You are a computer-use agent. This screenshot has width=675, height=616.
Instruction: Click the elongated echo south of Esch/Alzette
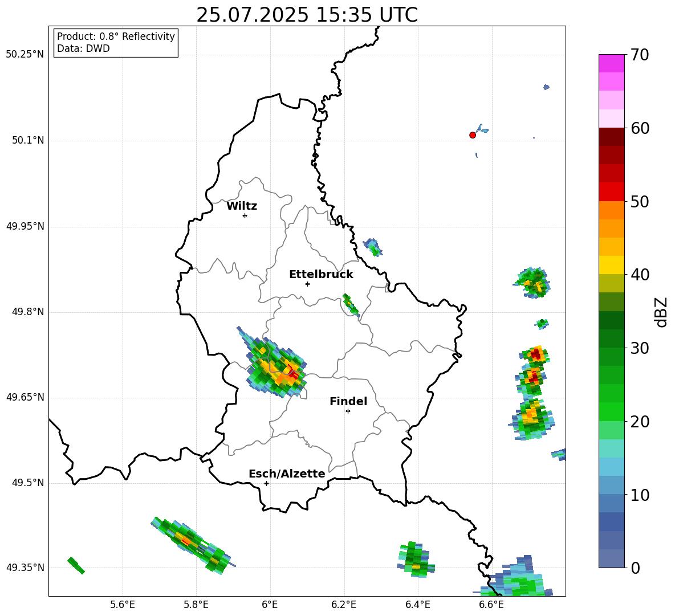[x=193, y=545]
